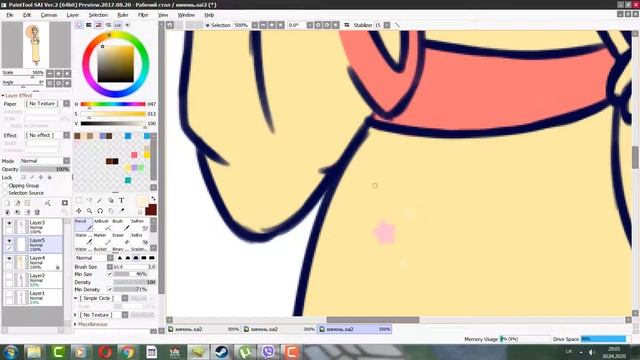Enable the Selection Source checkbox
This screenshot has width=640, height=360.
pyautogui.click(x=5, y=193)
